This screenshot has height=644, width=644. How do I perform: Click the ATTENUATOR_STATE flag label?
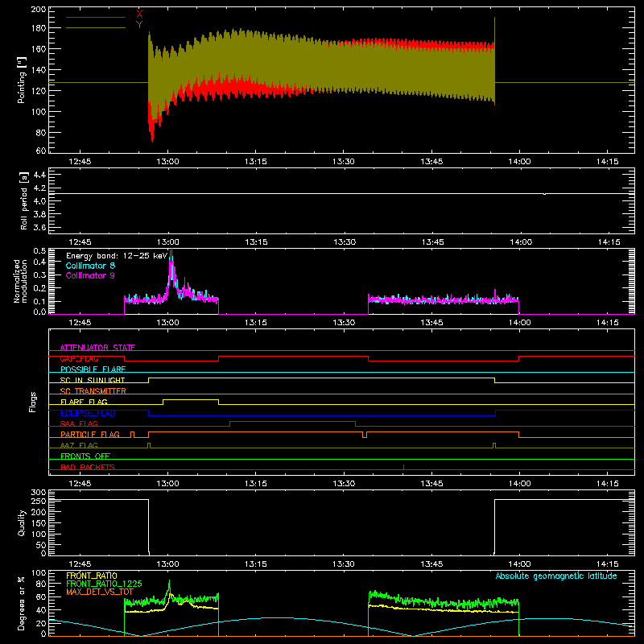point(97,348)
